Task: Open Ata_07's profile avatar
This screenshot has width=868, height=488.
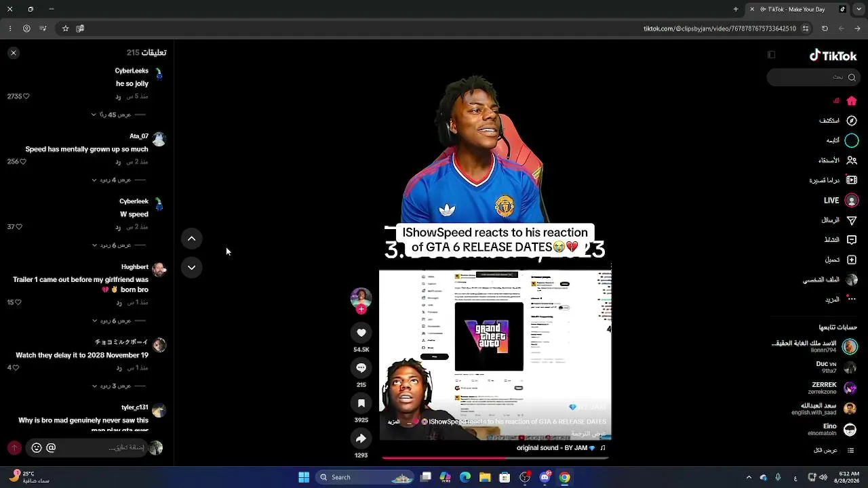Action: [x=159, y=139]
